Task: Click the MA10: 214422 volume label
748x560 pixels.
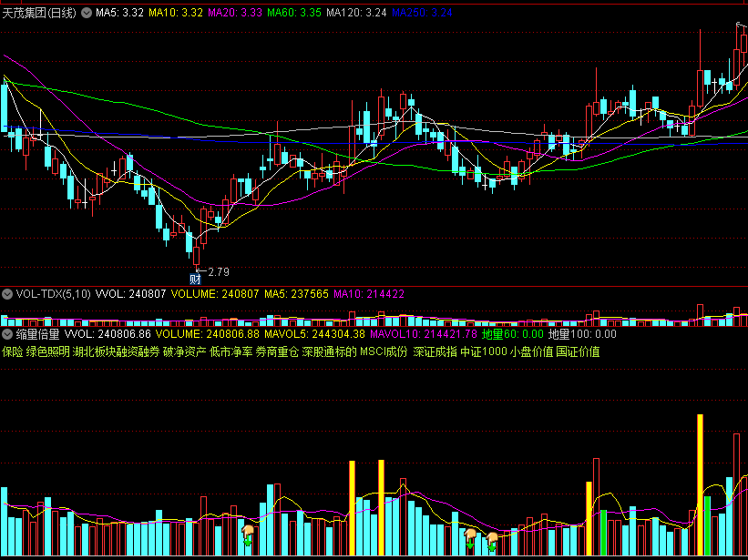Action: pos(369,294)
